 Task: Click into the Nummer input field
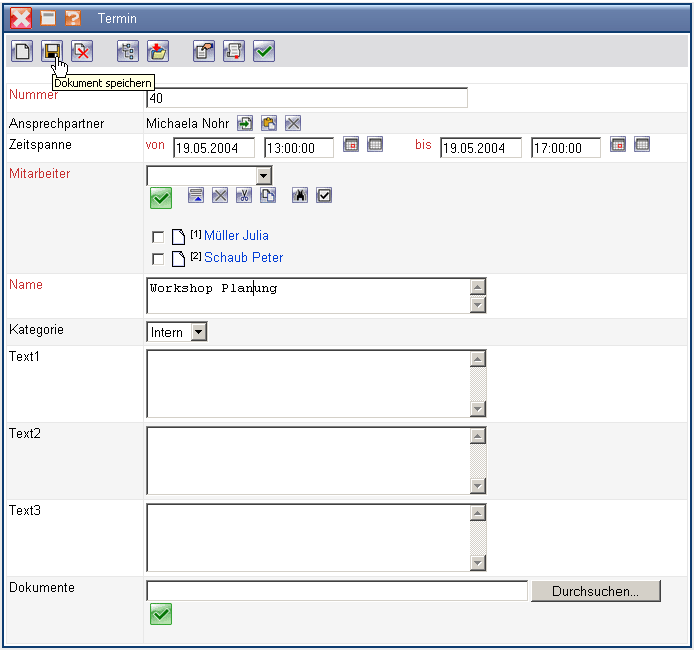point(307,98)
